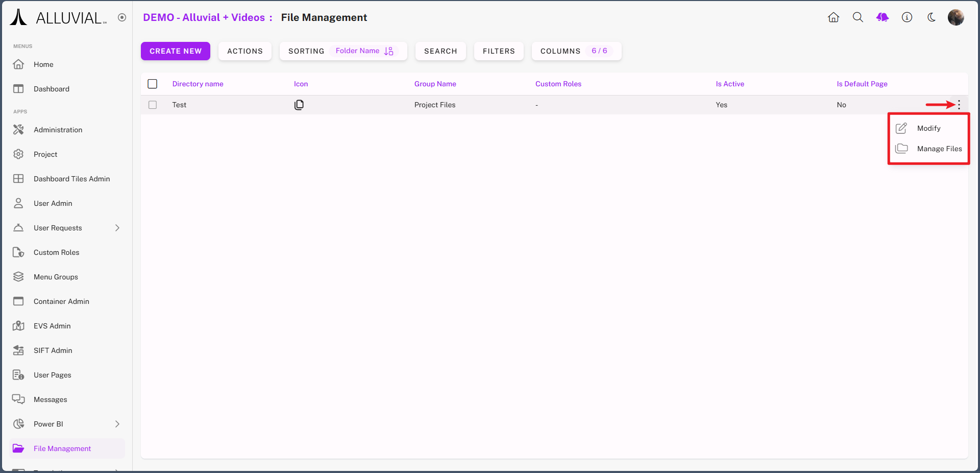
Task: Toggle dark mode with moon icon
Action: (x=932, y=17)
